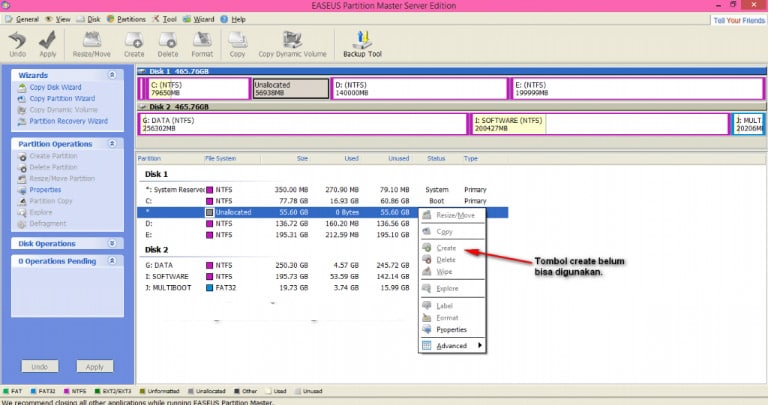Select E: (NTFS) block in disk map
Viewport: 769px width, 405px height.
pyautogui.click(x=638, y=89)
